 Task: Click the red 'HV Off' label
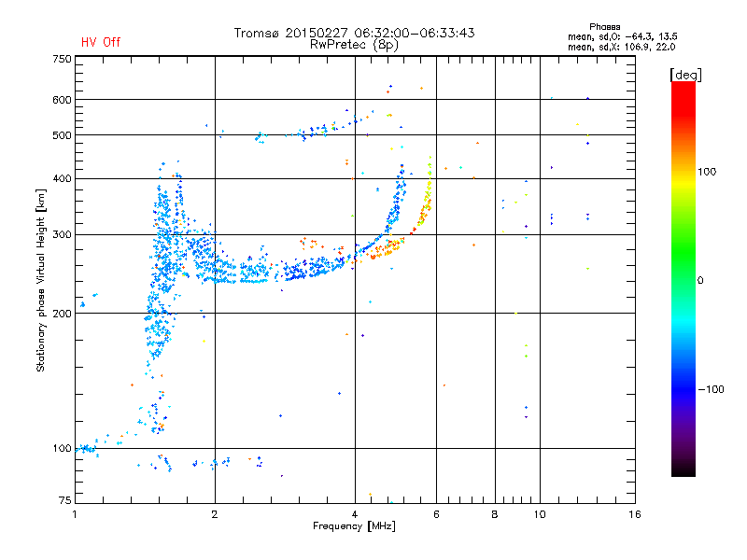[x=101, y=42]
